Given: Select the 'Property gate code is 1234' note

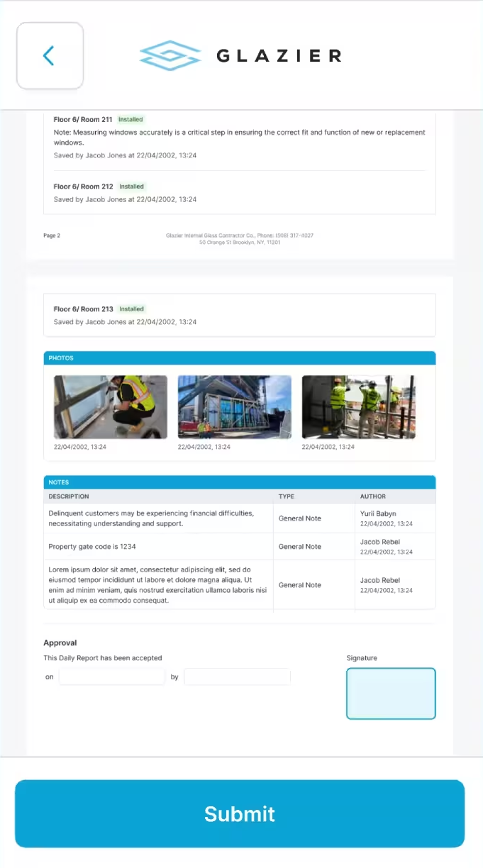Looking at the screenshot, I should (92, 547).
